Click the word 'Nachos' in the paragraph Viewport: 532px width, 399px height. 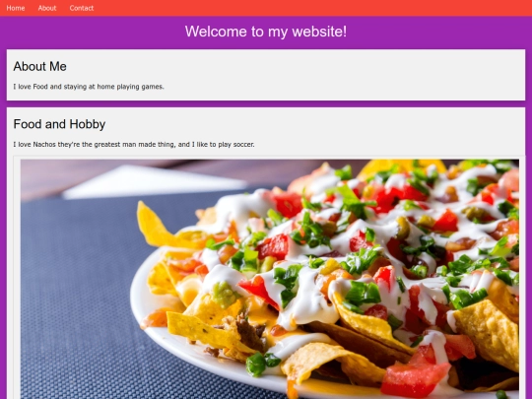44,145
